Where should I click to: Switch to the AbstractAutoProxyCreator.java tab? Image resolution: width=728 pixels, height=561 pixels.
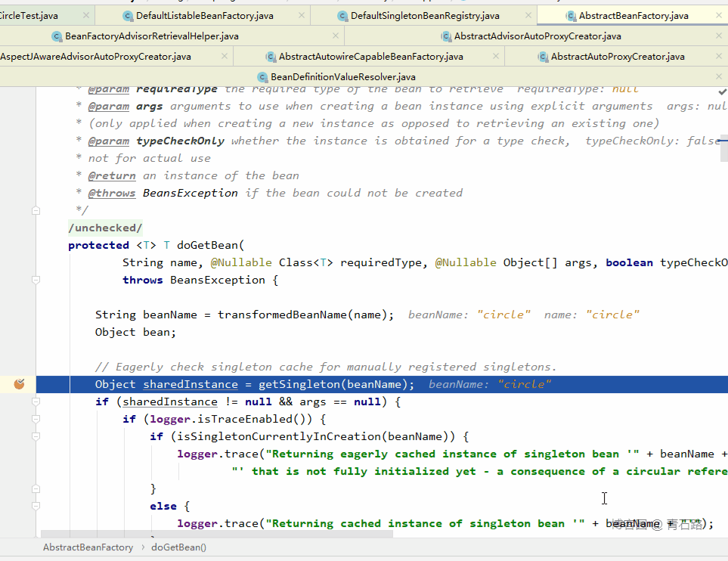tap(618, 57)
